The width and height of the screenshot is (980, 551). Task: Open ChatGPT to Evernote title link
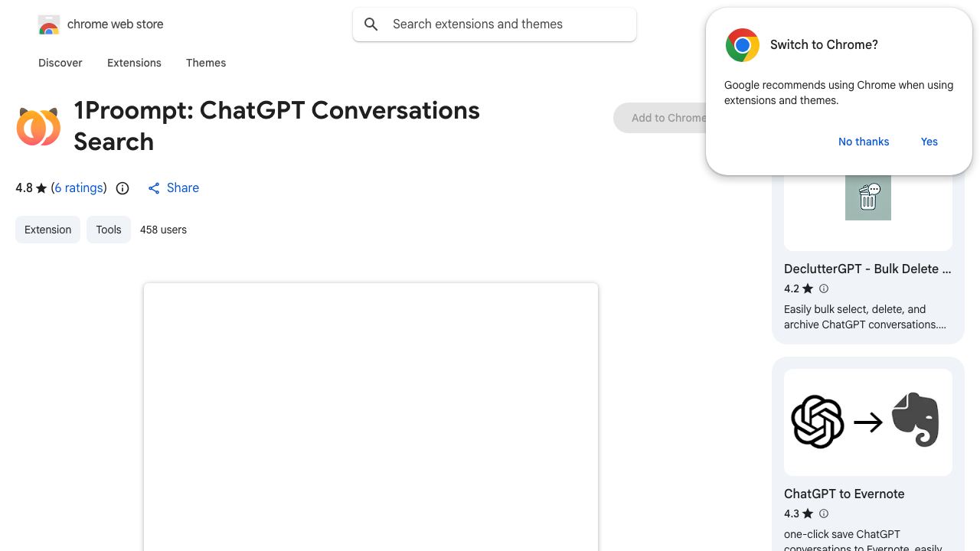(x=844, y=494)
